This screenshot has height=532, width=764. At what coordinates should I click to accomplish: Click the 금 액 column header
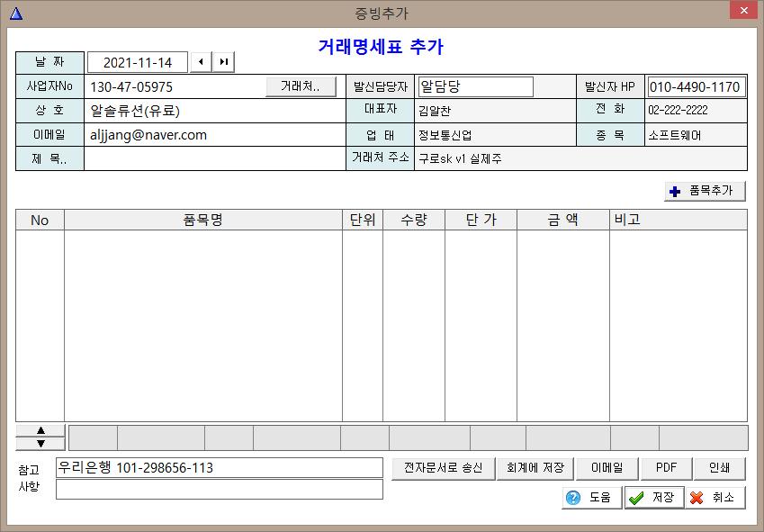tap(562, 221)
